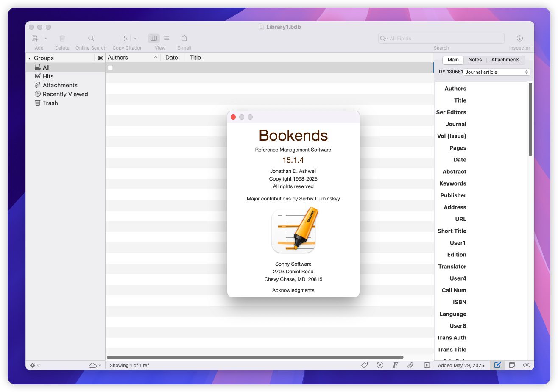
Task: Sort by the Authors column header
Action: 132,58
